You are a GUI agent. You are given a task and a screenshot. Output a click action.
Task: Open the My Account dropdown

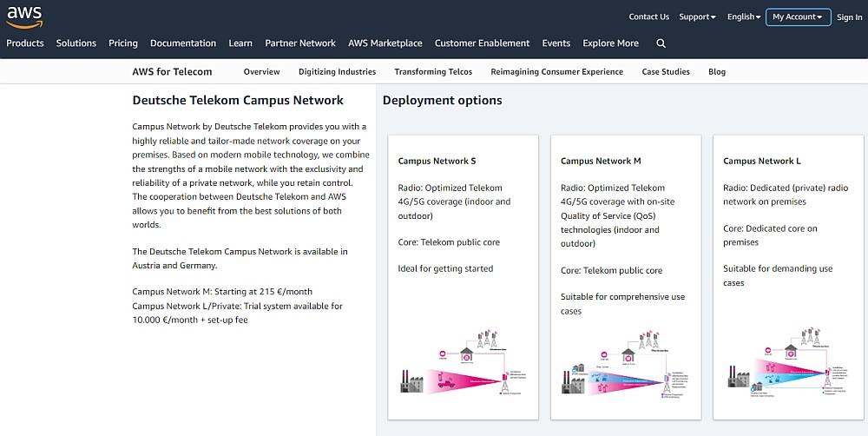[798, 17]
